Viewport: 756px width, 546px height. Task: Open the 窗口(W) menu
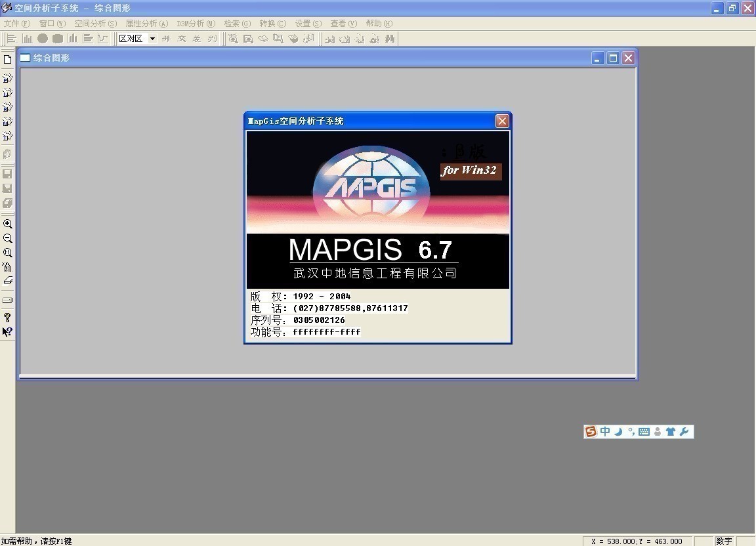(52, 23)
